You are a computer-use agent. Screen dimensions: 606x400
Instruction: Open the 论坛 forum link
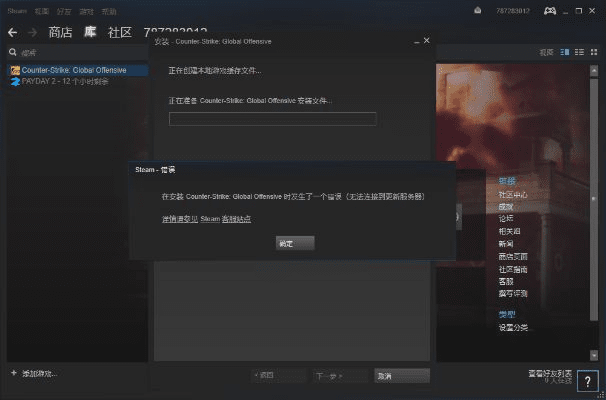point(506,219)
